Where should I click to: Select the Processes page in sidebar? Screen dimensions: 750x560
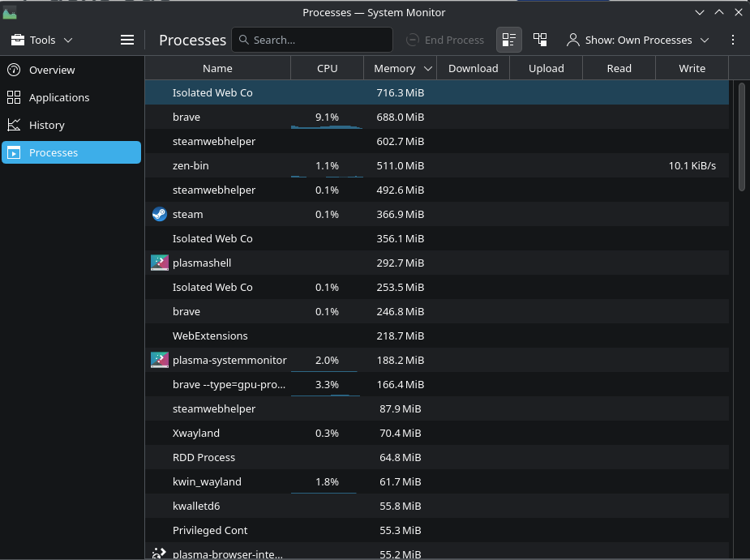click(x=71, y=152)
